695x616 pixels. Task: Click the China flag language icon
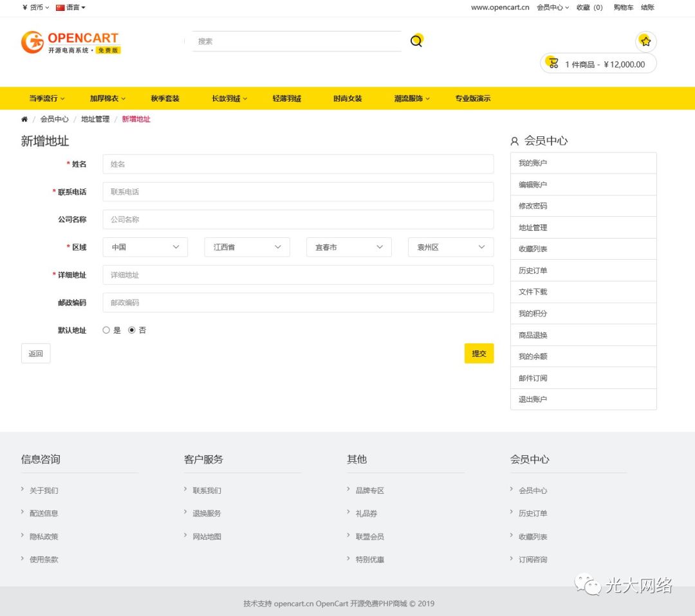click(x=60, y=8)
